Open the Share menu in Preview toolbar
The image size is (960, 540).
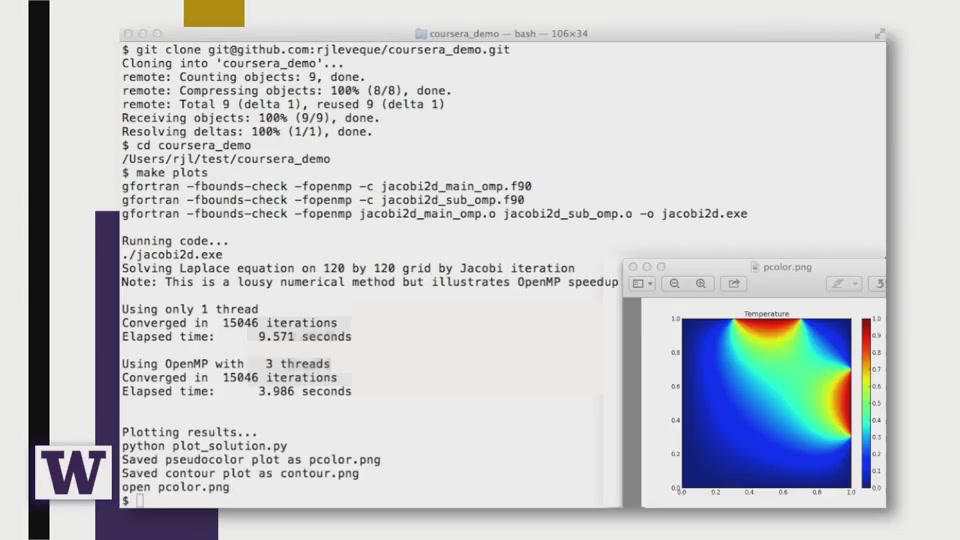(x=733, y=283)
